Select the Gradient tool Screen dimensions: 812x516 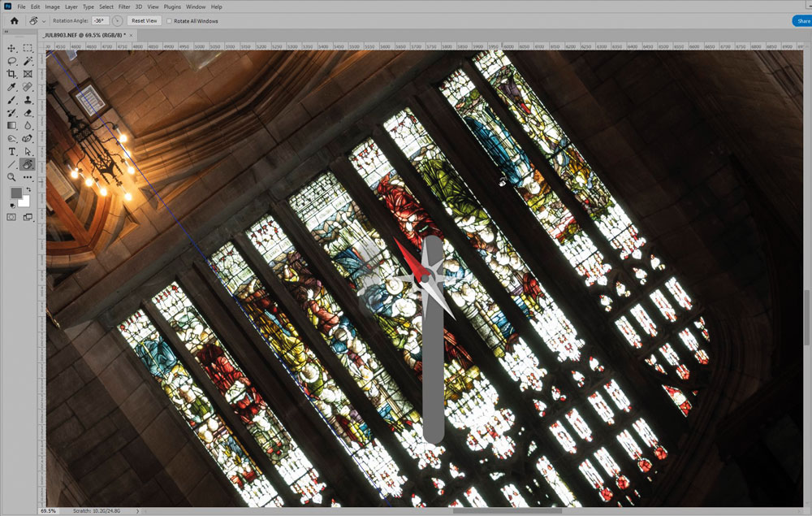(x=11, y=125)
